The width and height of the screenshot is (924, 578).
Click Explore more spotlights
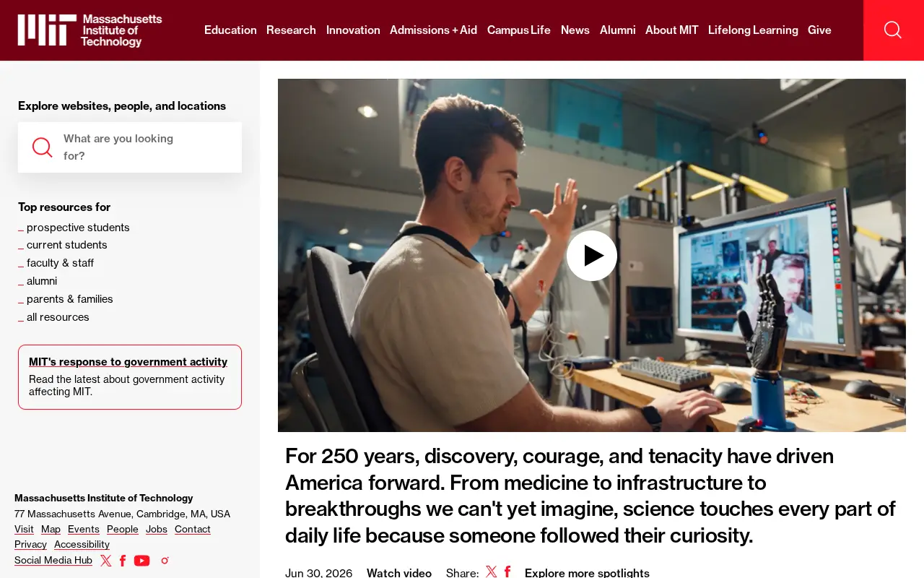click(x=587, y=572)
